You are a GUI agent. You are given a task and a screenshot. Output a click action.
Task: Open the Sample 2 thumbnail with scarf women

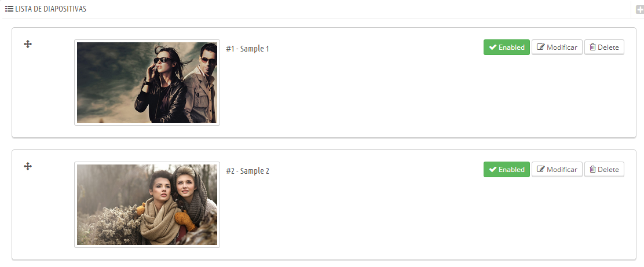(x=147, y=204)
